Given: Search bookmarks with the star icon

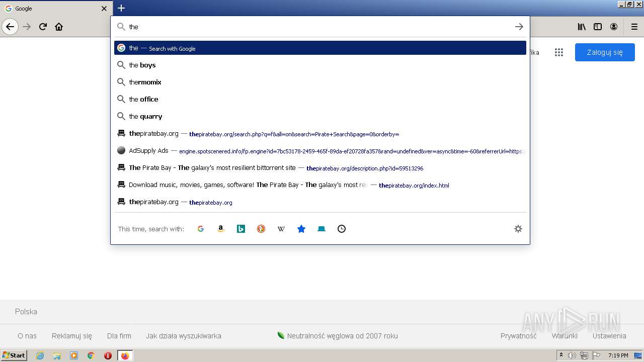Looking at the screenshot, I should 301,229.
